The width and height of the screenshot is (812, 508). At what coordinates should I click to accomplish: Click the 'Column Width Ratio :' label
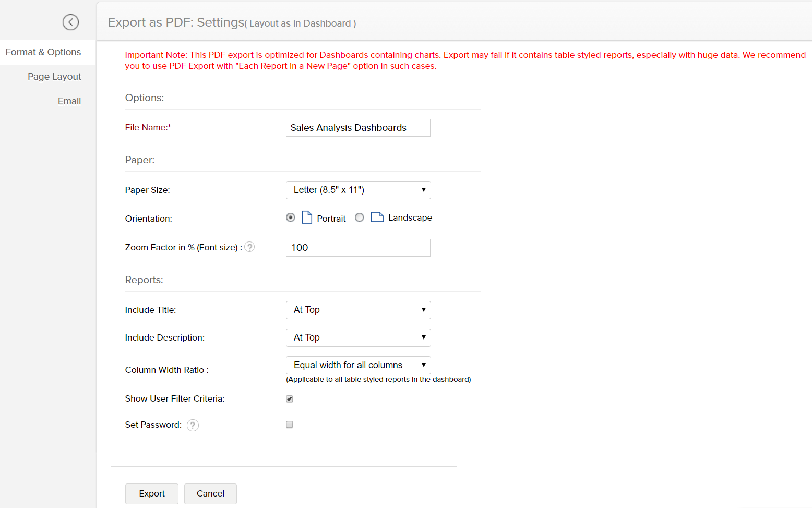[167, 370]
